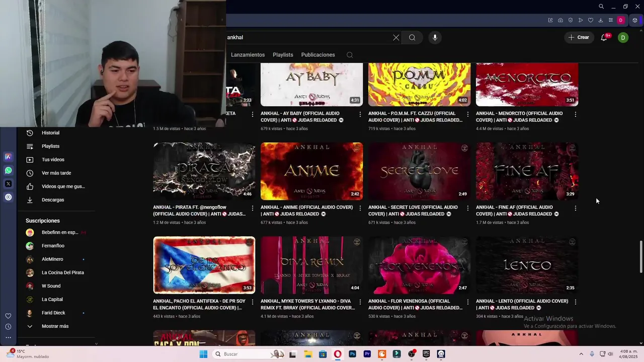The width and height of the screenshot is (644, 362).
Task: Open ANKHAL - SECRET LOVE video title
Action: point(413,211)
